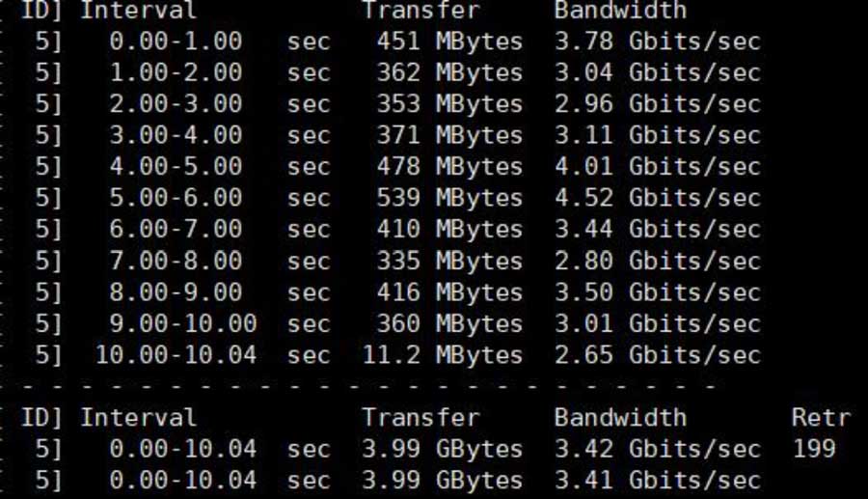Select the 2.80 Gbits/sec bandwidth value
Image resolution: width=868 pixels, height=499 pixels.
(658, 261)
